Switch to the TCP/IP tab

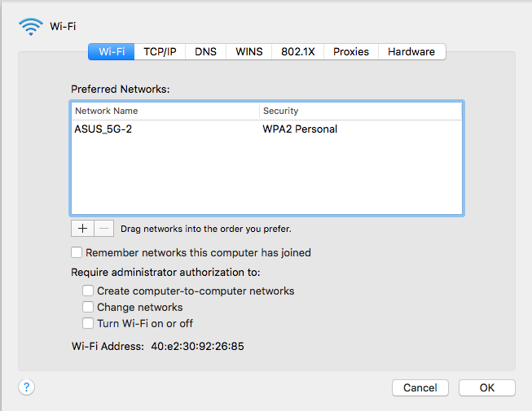pos(160,51)
